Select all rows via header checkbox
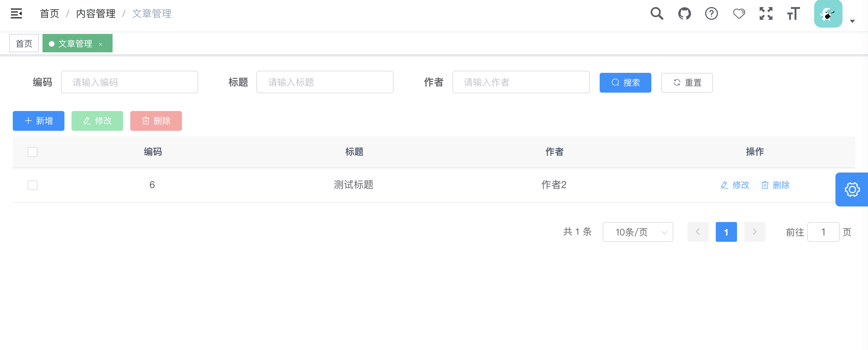Viewport: 868px width, 350px height. point(33,152)
